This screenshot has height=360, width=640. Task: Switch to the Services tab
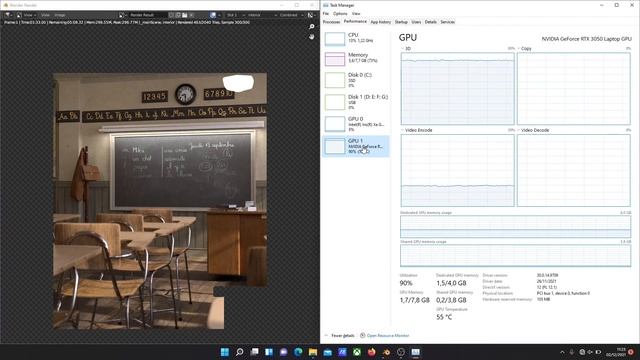coord(447,22)
